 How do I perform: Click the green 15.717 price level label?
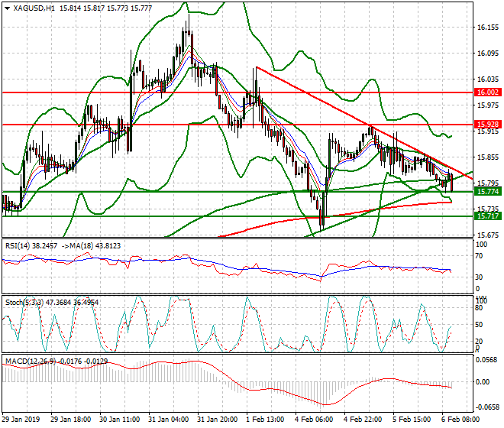(488, 216)
